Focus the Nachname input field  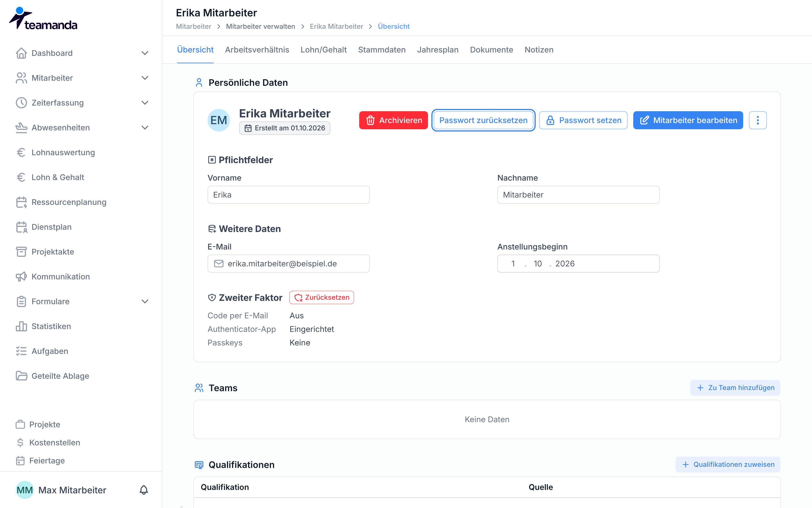(578, 195)
